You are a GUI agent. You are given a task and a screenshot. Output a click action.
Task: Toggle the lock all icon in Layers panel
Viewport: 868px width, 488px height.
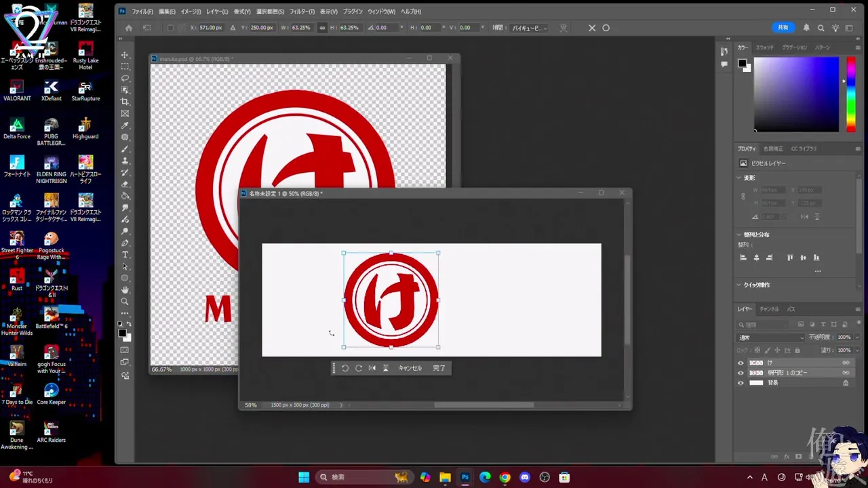pyautogui.click(x=797, y=350)
